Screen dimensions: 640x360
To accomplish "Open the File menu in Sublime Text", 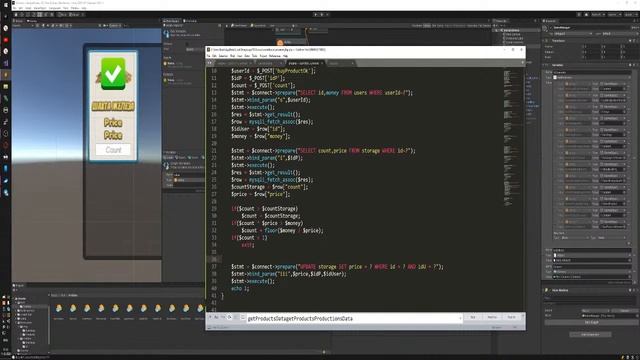I will coord(209,56).
